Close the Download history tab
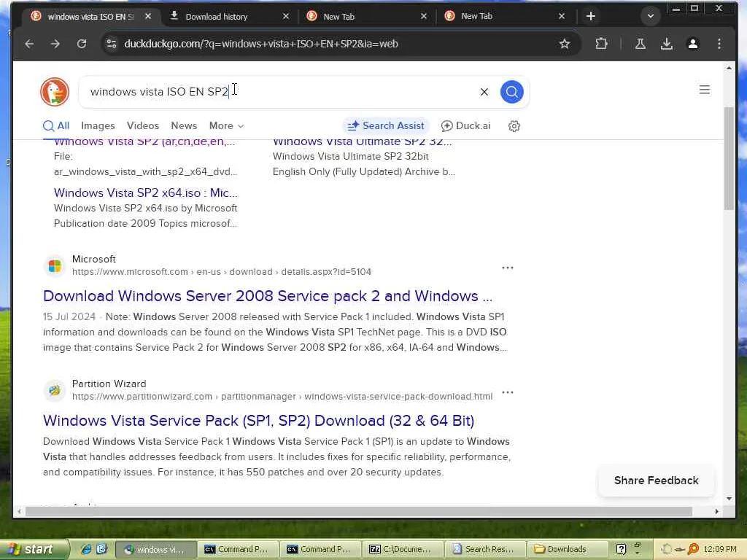The height and width of the screenshot is (560, 747). pyautogui.click(x=286, y=16)
